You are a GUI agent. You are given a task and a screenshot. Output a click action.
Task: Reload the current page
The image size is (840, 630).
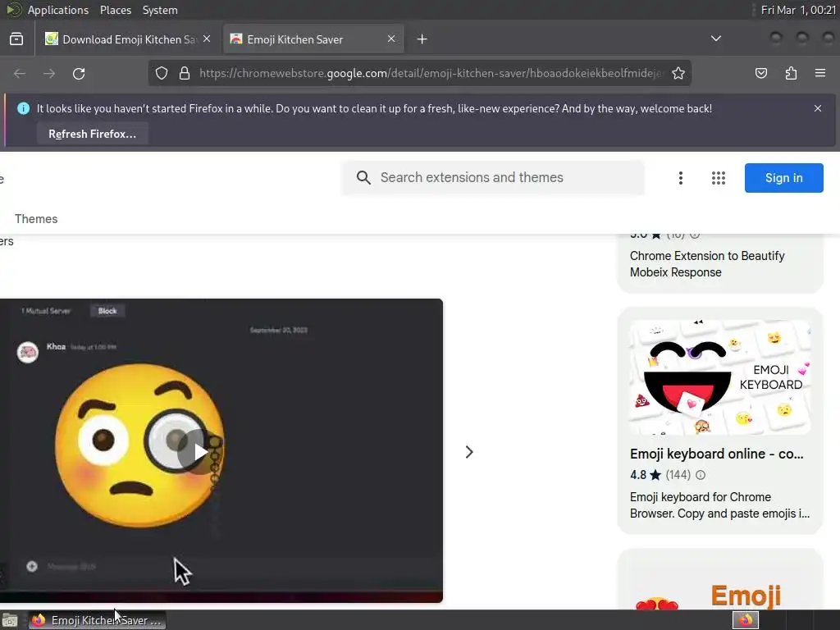point(79,73)
